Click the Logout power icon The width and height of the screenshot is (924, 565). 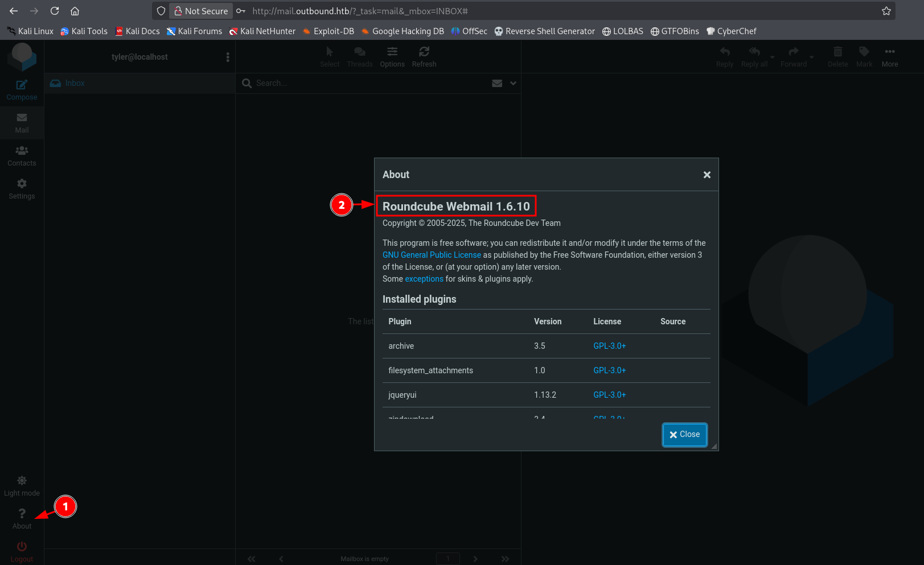(22, 547)
